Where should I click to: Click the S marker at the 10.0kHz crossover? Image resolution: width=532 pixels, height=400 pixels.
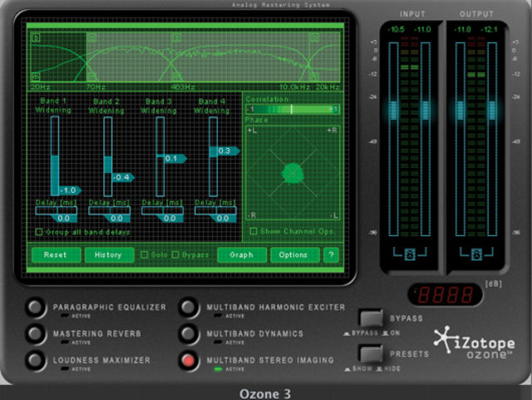(315, 37)
